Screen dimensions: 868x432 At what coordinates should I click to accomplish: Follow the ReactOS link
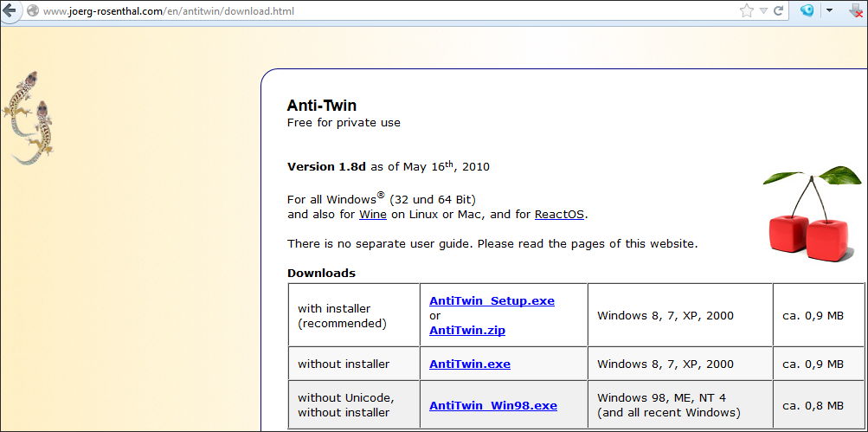[559, 215]
